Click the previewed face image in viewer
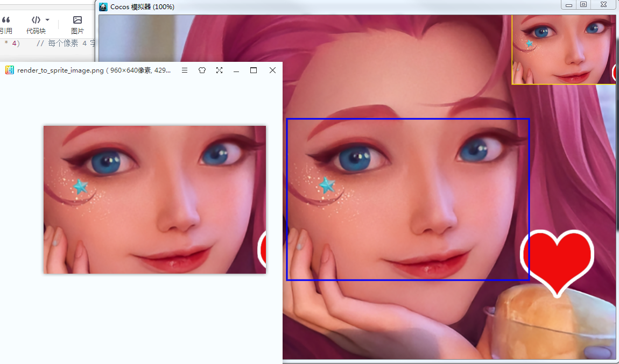619x364 pixels. point(155,199)
